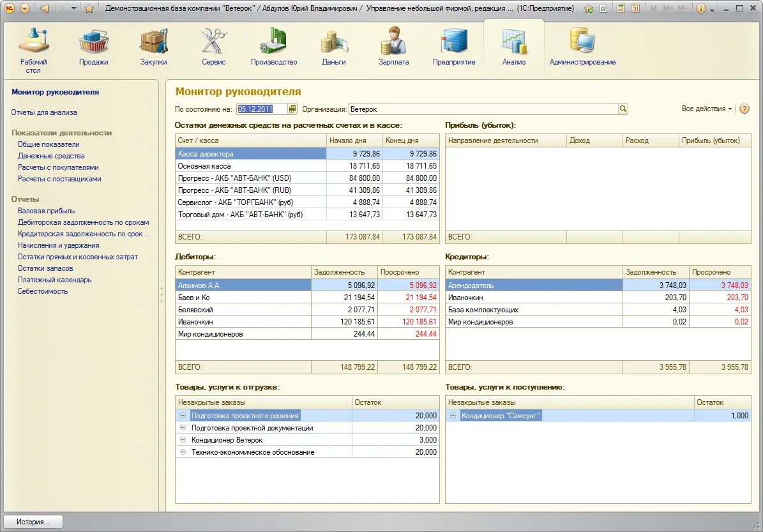Open the help question mark icon
Screen dimensions: 763x532
pos(744,109)
